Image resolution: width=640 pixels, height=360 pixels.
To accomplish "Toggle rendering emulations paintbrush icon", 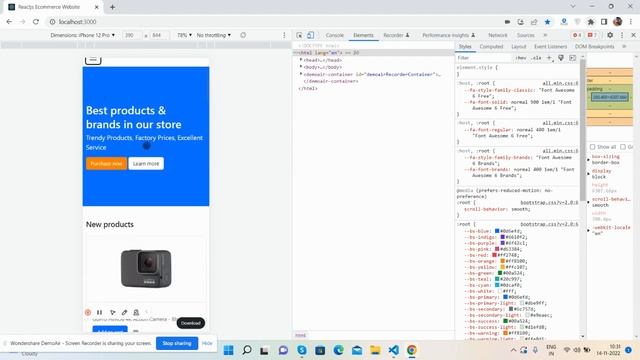I will click(561, 58).
